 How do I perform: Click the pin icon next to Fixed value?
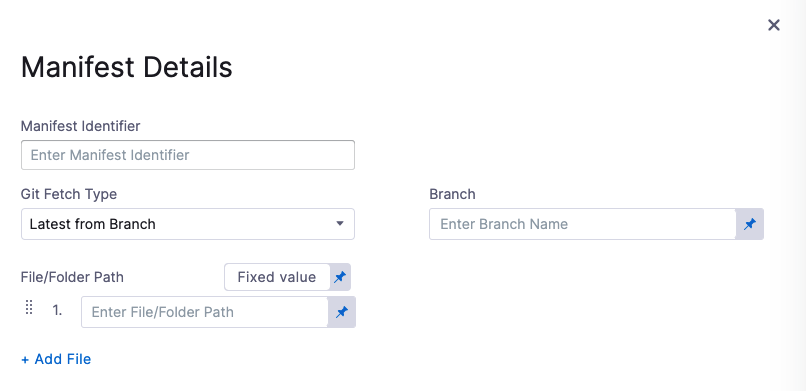(x=340, y=277)
